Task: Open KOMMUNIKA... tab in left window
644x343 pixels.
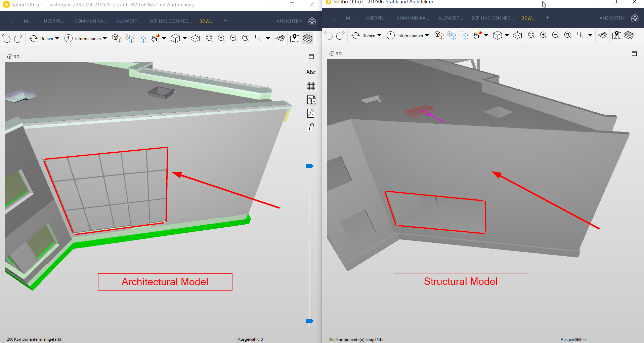Action: (x=91, y=21)
